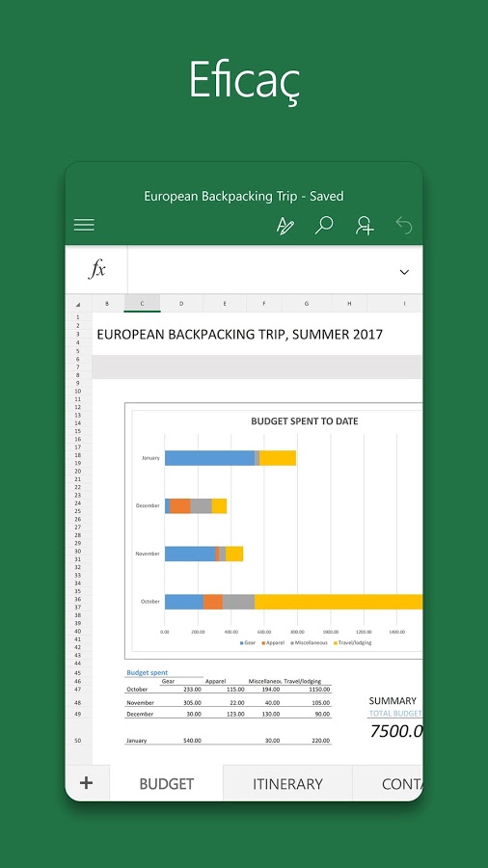Click October's yellow Travel/lodging bar segment
The image size is (488, 868).
point(339,602)
